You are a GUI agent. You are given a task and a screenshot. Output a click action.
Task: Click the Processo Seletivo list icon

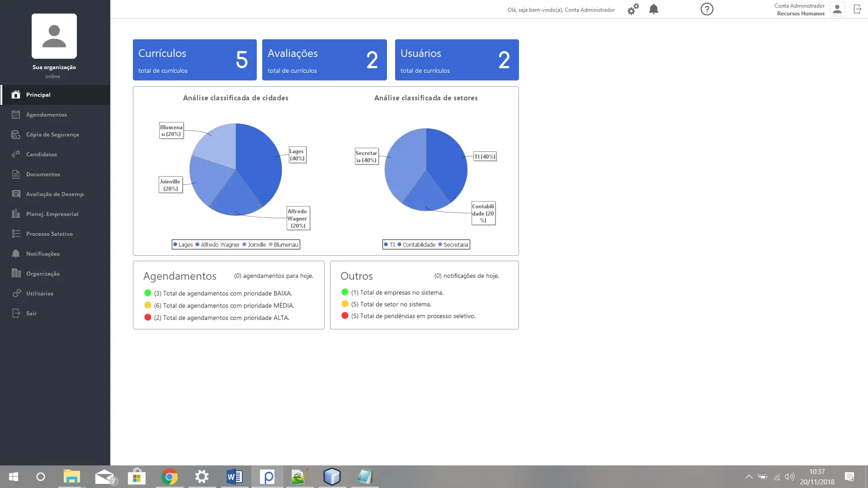pos(16,234)
